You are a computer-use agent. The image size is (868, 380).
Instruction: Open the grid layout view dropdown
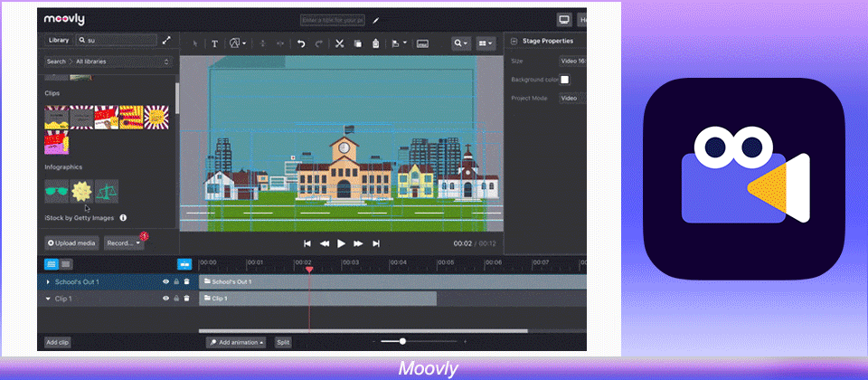point(486,43)
